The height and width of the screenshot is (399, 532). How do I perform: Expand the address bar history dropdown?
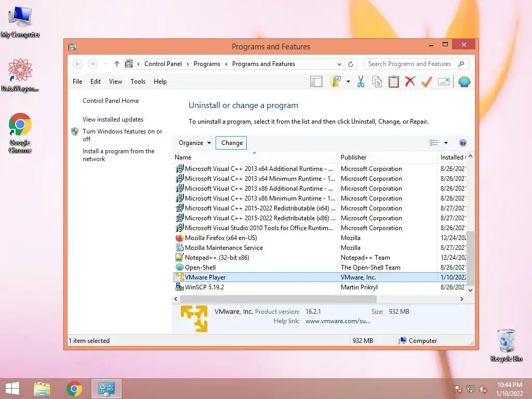pos(339,64)
